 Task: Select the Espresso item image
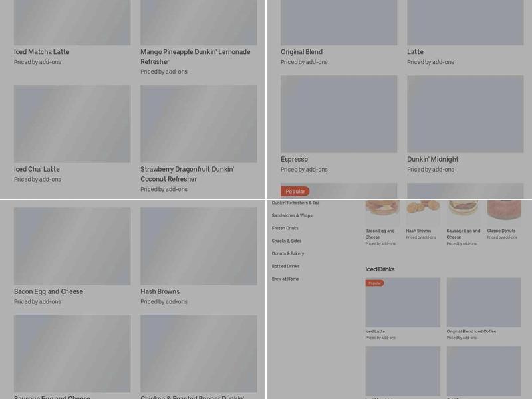pos(338,114)
